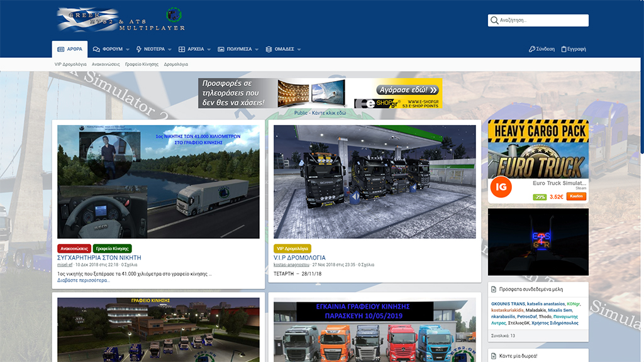This screenshot has height=362, width=644.
Task: Follow the Διαβάστε περισσότερα link
Action: 83,280
